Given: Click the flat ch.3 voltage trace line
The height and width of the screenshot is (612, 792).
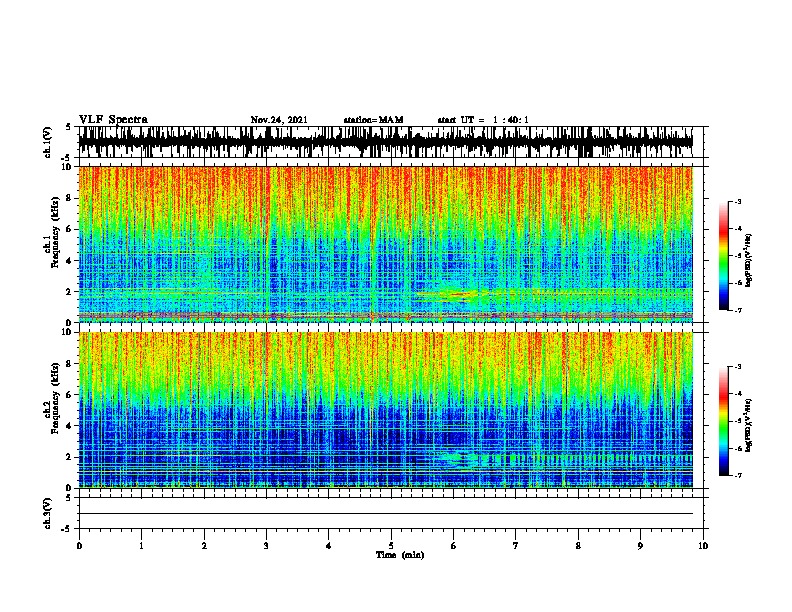Looking at the screenshot, I should pos(385,514).
